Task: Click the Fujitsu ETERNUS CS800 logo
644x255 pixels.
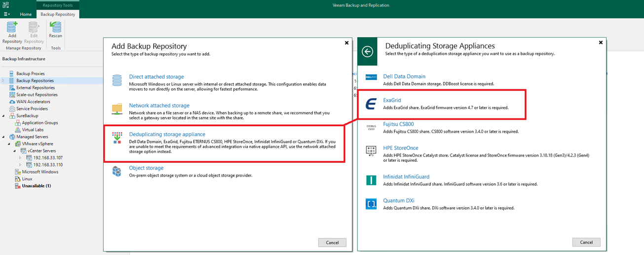Action: [x=371, y=128]
